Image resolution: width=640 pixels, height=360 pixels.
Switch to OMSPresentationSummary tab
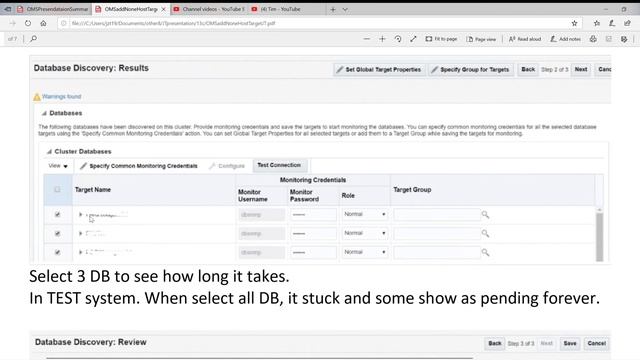pyautogui.click(x=52, y=9)
